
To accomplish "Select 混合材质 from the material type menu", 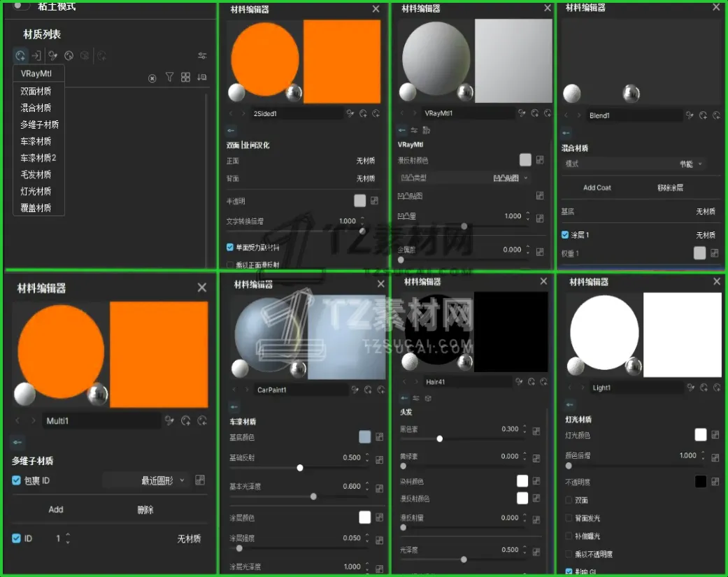I will coord(36,108).
